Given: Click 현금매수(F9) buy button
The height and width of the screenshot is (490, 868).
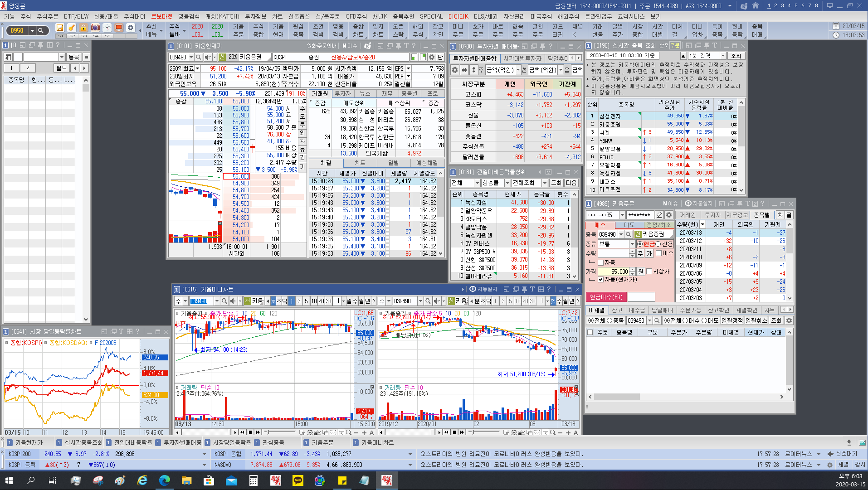Looking at the screenshot, I should 606,297.
